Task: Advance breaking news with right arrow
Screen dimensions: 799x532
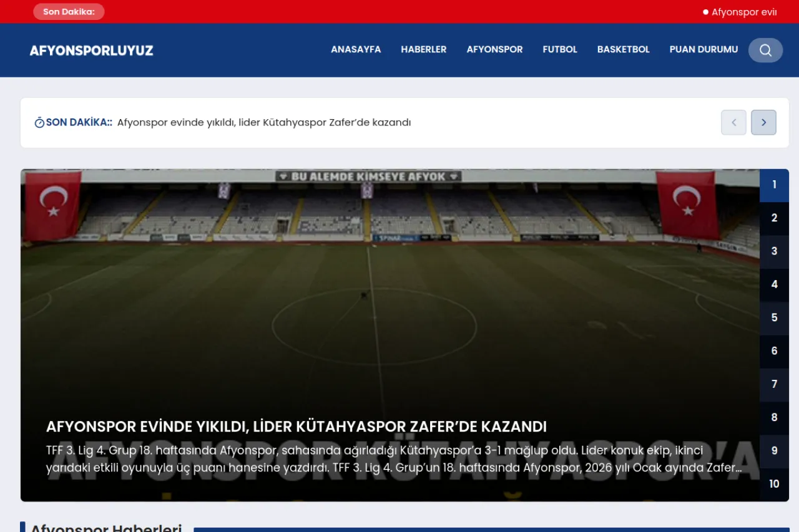Action: [763, 122]
